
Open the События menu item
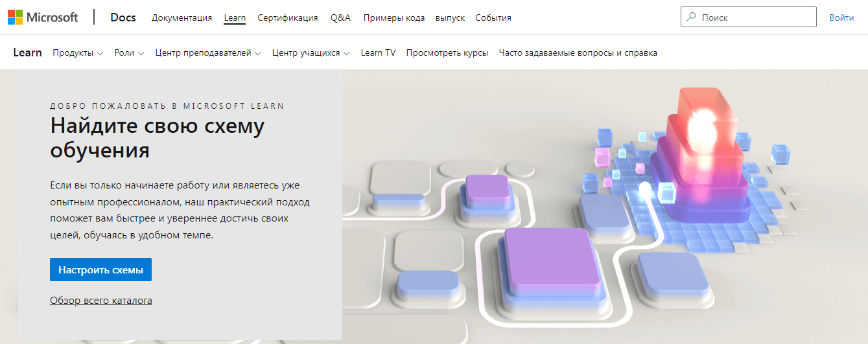(493, 17)
